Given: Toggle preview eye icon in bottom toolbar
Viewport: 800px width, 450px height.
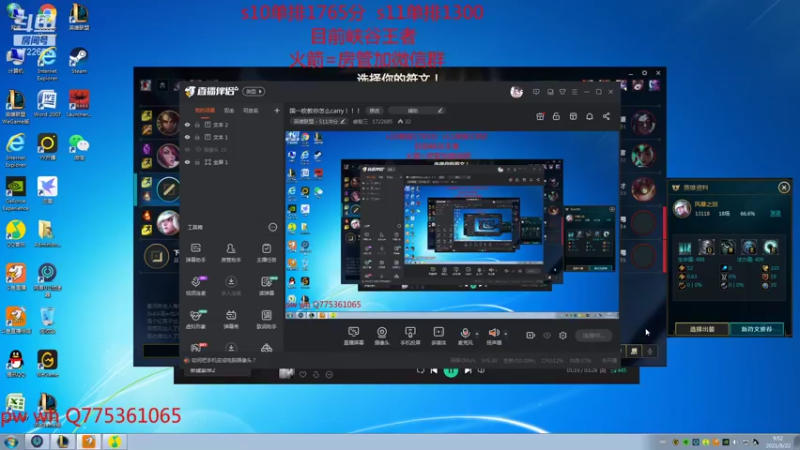Looking at the screenshot, I should pos(547,335).
